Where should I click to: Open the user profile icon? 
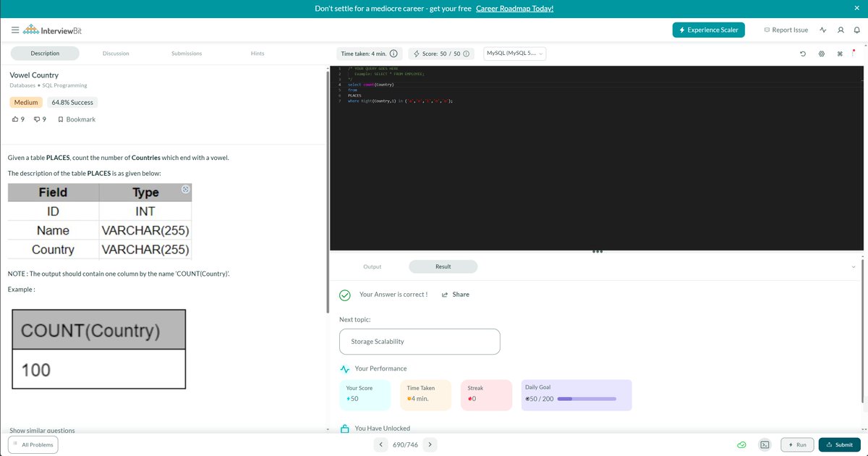pos(841,30)
